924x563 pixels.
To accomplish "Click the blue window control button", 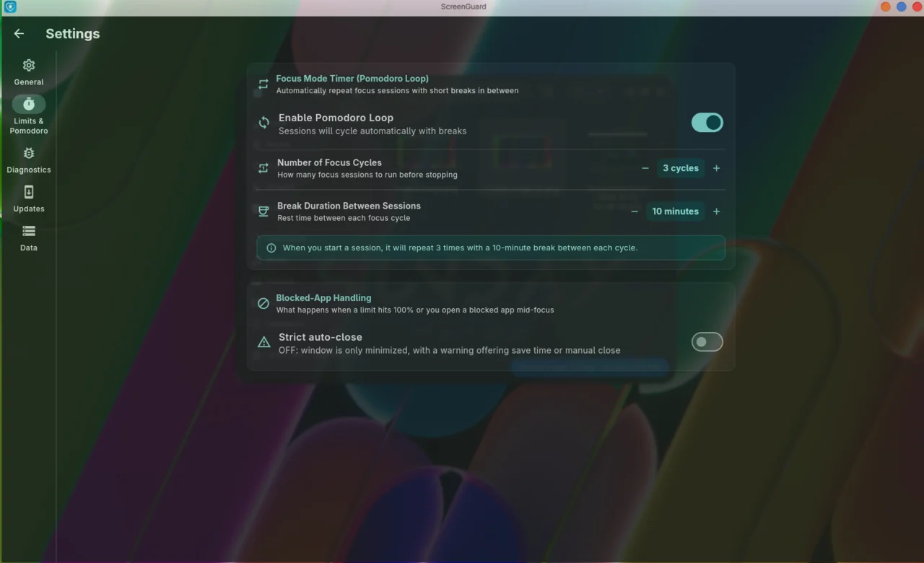I will pyautogui.click(x=902, y=6).
